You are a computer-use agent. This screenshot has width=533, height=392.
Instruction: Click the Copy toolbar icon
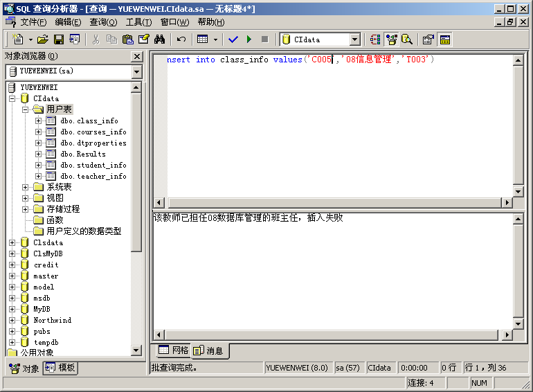pos(111,39)
